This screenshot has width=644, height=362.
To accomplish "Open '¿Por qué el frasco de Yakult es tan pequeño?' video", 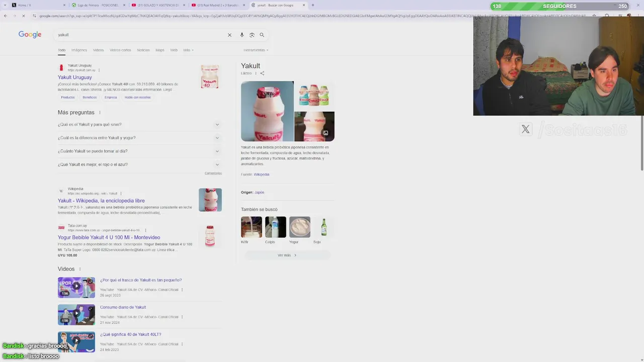I will [141, 280].
